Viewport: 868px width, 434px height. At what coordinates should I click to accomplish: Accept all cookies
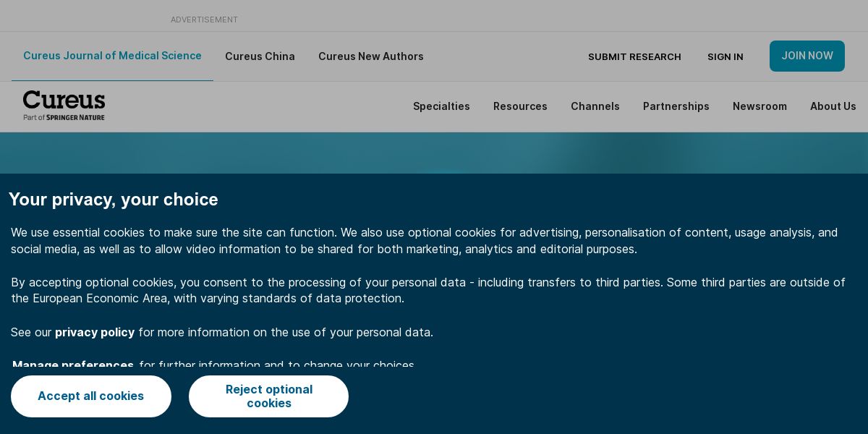[x=91, y=396]
